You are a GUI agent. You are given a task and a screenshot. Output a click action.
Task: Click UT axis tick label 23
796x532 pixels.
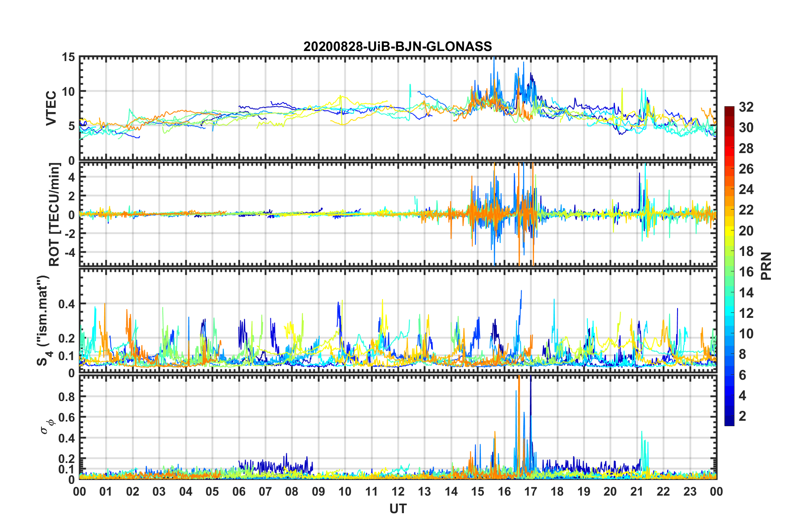690,491
